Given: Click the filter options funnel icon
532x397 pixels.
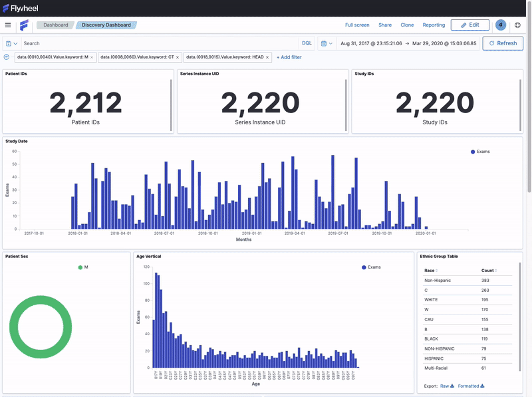Looking at the screenshot, I should point(7,57).
